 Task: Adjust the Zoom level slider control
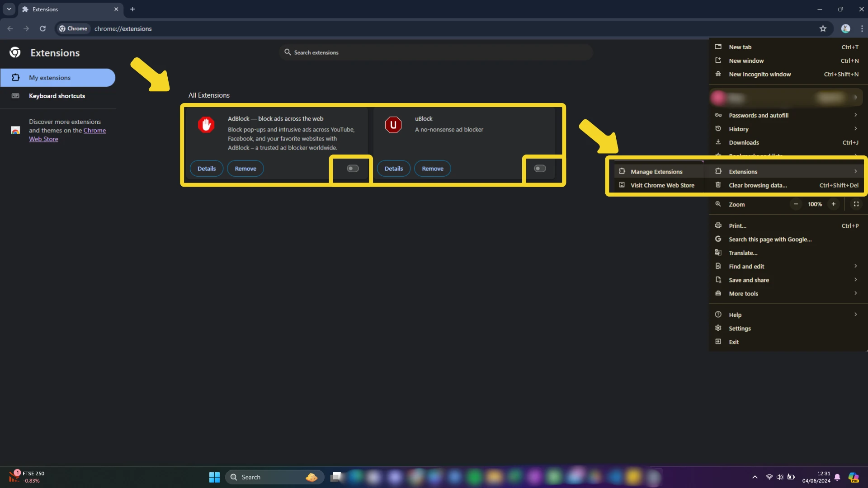tap(814, 204)
